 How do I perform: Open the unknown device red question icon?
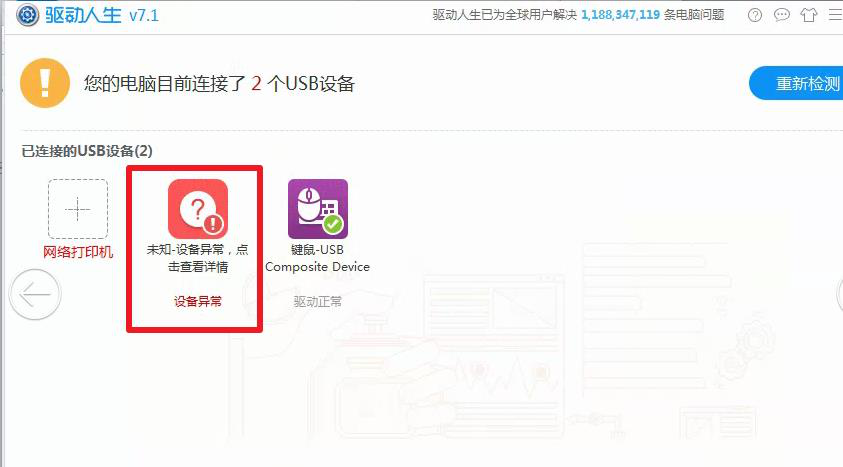coord(198,209)
